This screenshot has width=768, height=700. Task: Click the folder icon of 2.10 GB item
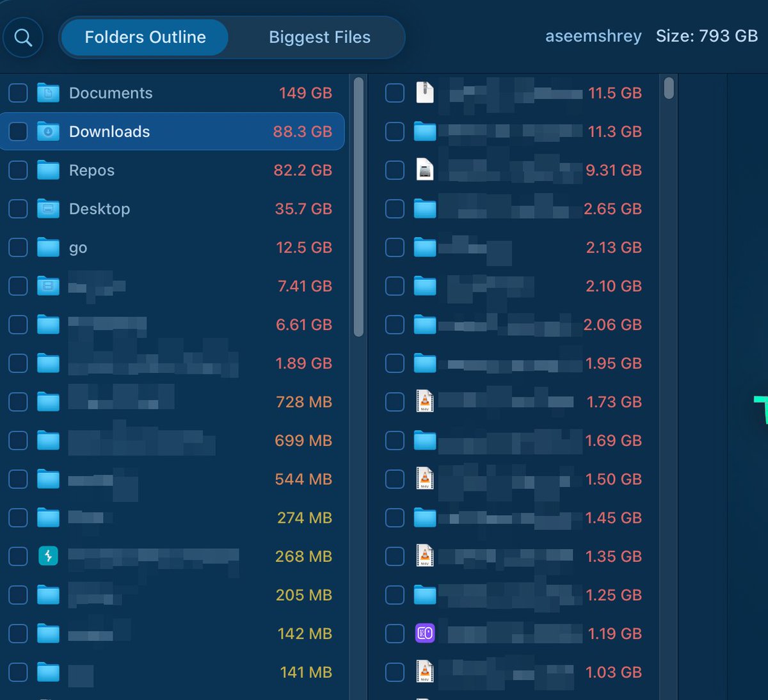(x=425, y=286)
